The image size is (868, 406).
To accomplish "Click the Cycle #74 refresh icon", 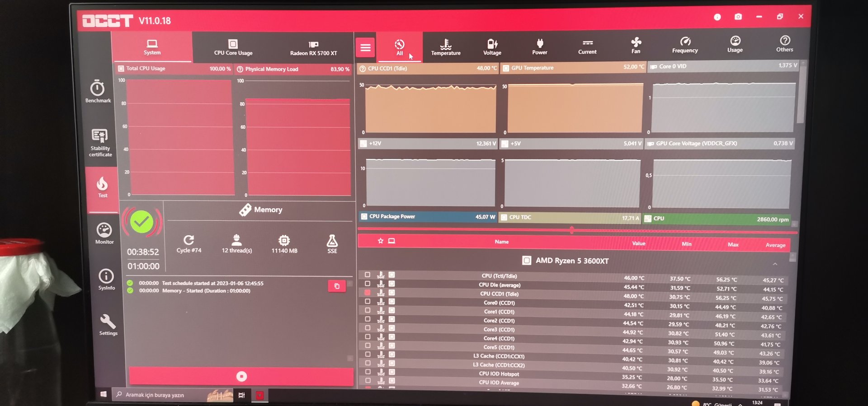I will tap(189, 240).
